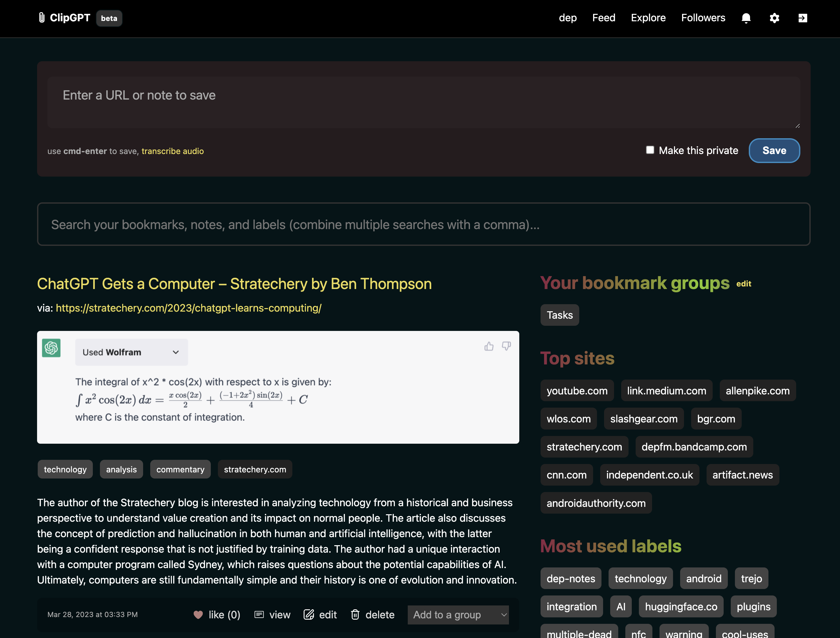Image resolution: width=840 pixels, height=638 pixels.
Task: Filter by the analysis tag
Action: coord(121,469)
